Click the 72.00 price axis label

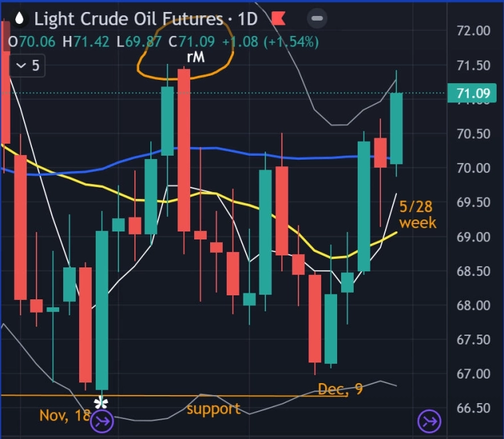473,31
